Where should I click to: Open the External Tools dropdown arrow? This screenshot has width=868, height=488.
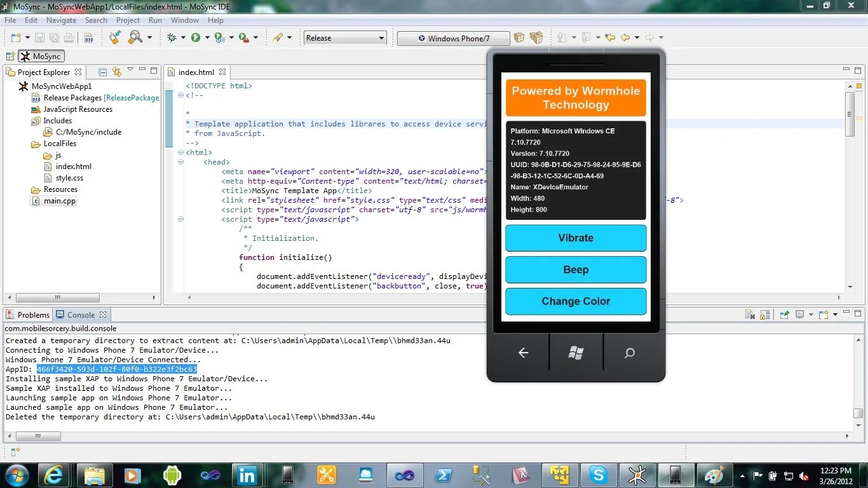point(255,38)
